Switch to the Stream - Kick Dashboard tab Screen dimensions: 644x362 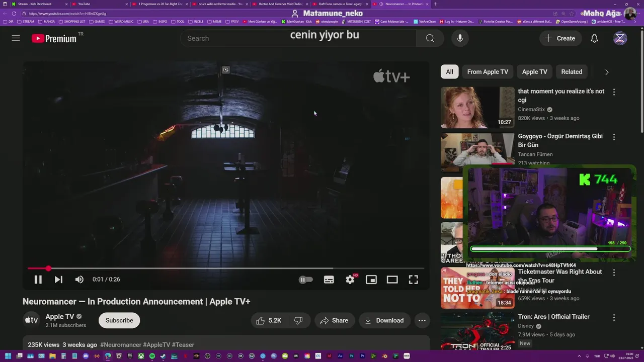click(39, 4)
